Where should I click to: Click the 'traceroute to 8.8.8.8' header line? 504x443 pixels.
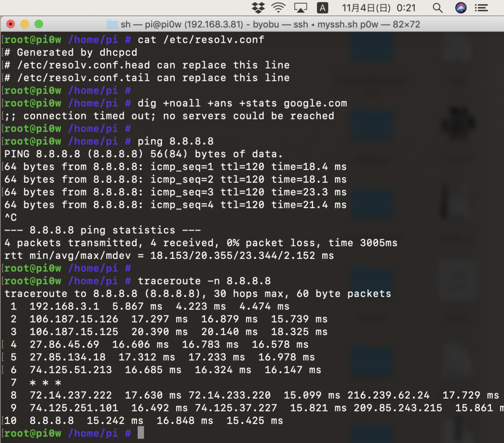coord(198,294)
